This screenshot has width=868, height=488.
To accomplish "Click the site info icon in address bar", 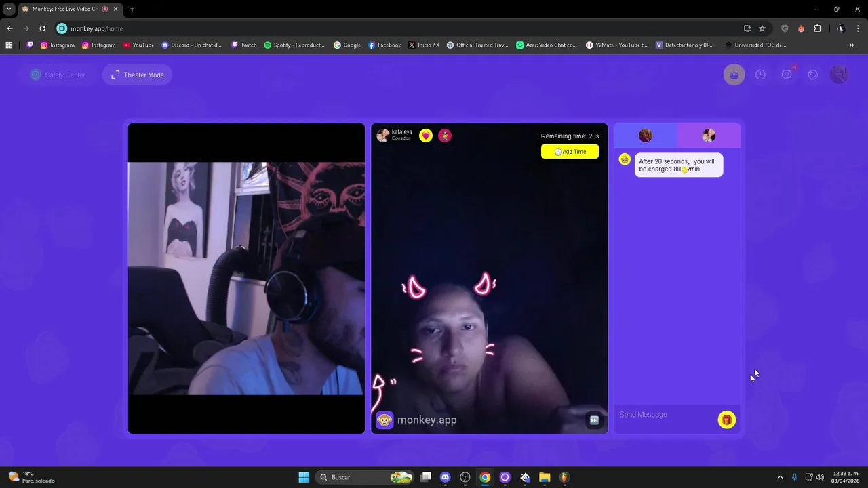I will 62,28.
